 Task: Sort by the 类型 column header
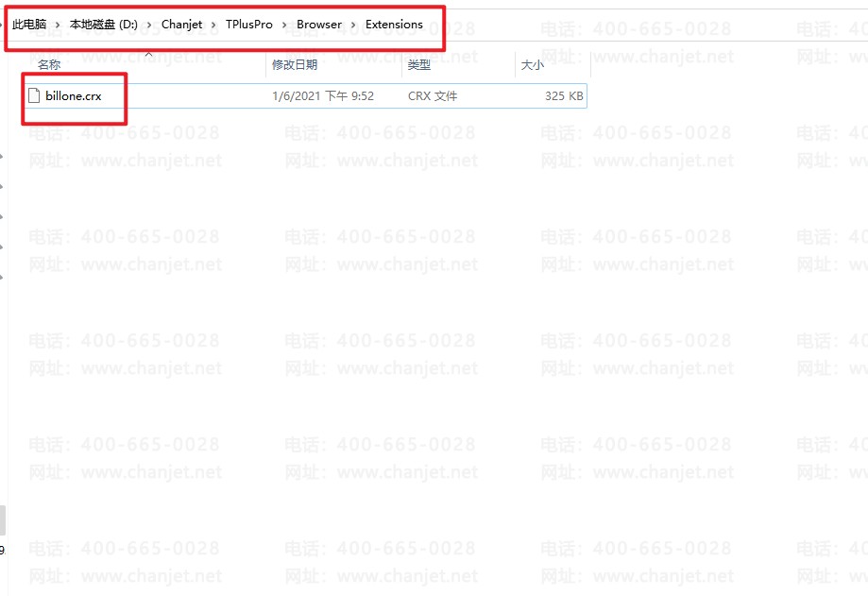point(419,65)
